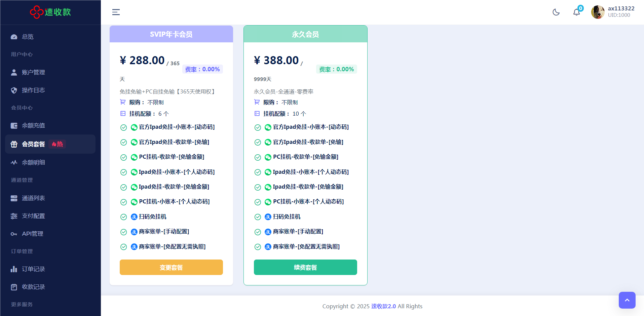Screen dimensions: 644x316
Task: Click the 会员套餐 gift icon
Action: [x=14, y=144]
